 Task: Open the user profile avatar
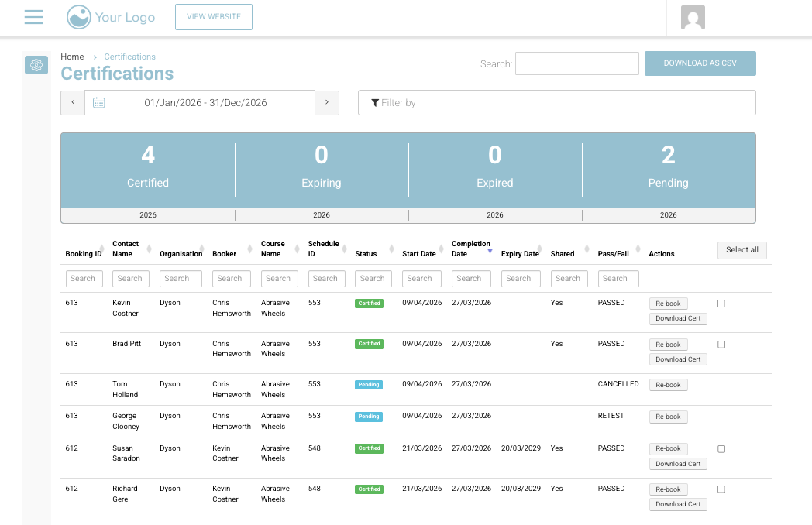[x=693, y=17]
